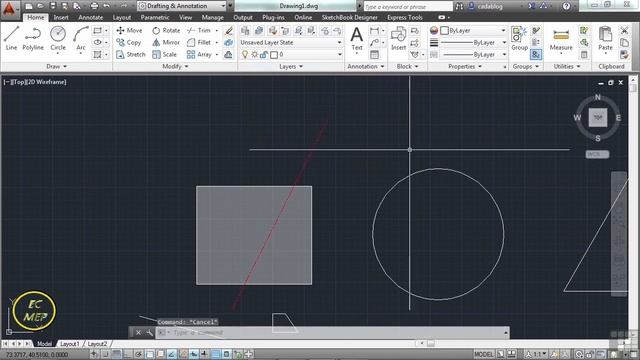The width and height of the screenshot is (640, 360).
Task: Click the Table tool in Annotation panel
Action: pos(374,54)
